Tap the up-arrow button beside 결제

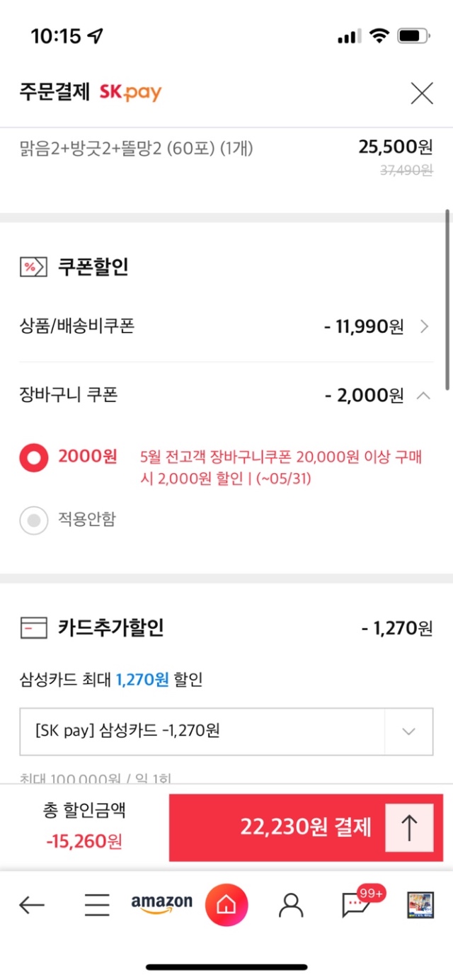(409, 828)
